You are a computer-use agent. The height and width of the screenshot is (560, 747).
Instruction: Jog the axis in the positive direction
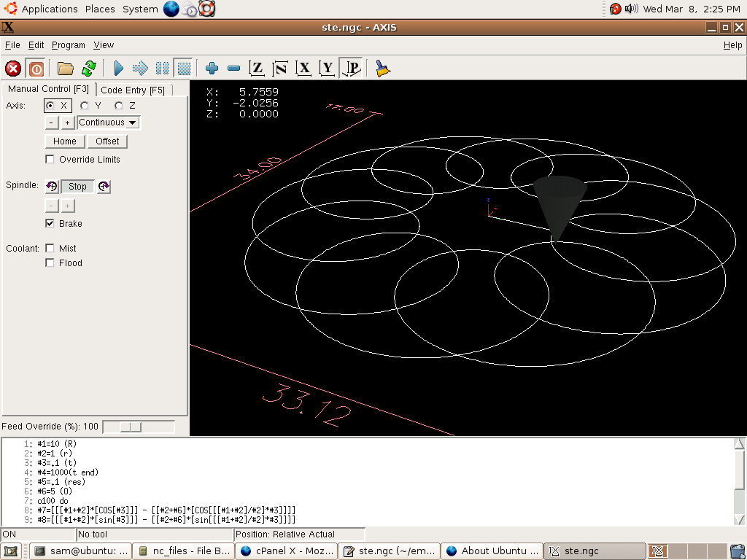(68, 122)
